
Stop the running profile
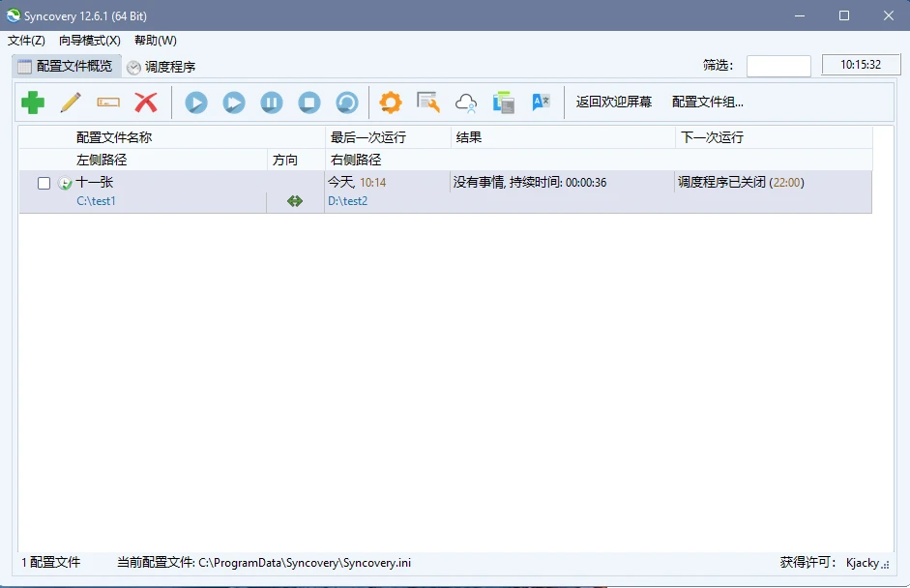[309, 103]
